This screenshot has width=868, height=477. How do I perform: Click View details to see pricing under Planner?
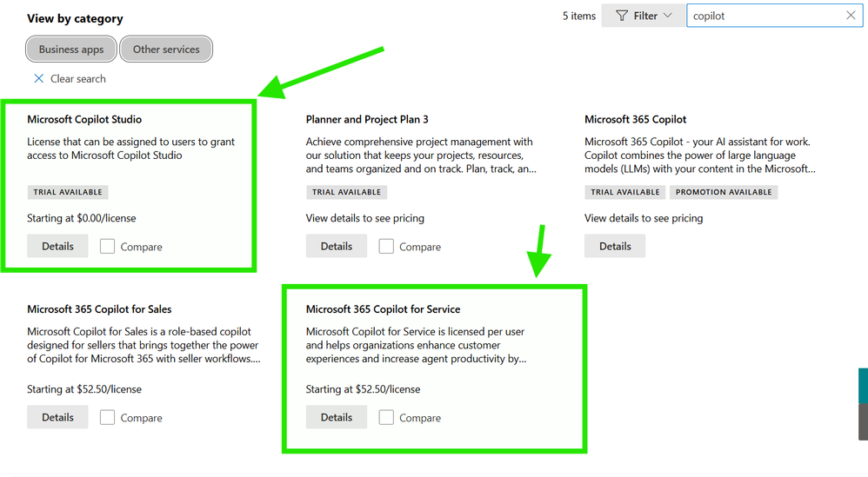364,218
